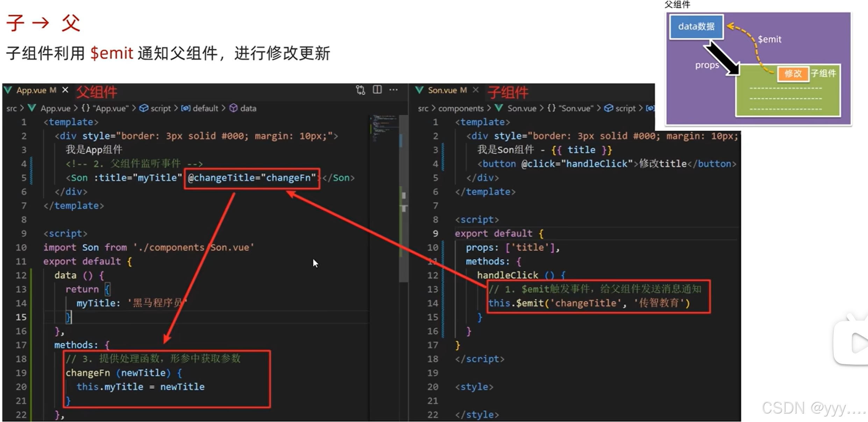Click line number 9 in Son.vue

pyautogui.click(x=435, y=233)
